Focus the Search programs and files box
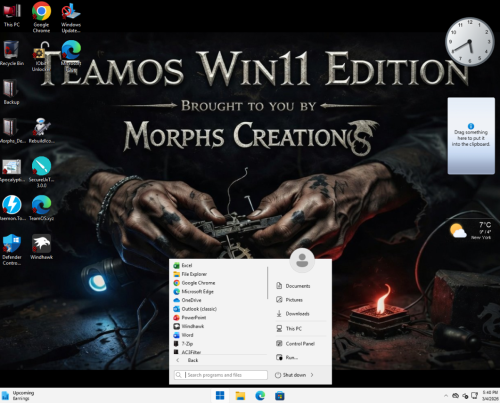The width and height of the screenshot is (500, 403). coord(221,375)
